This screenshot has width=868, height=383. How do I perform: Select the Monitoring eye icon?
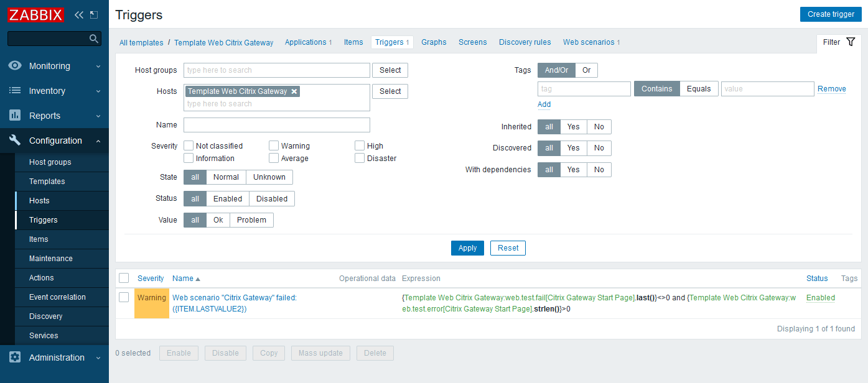point(14,65)
